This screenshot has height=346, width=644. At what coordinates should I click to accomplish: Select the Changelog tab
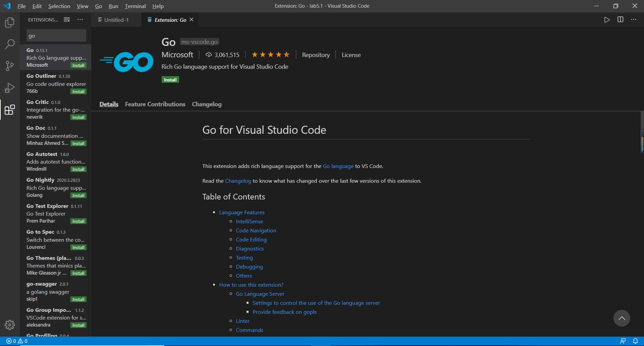pos(207,104)
